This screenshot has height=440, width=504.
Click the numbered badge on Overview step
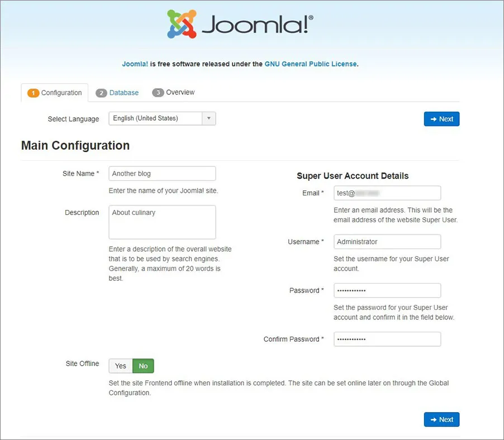(x=159, y=93)
